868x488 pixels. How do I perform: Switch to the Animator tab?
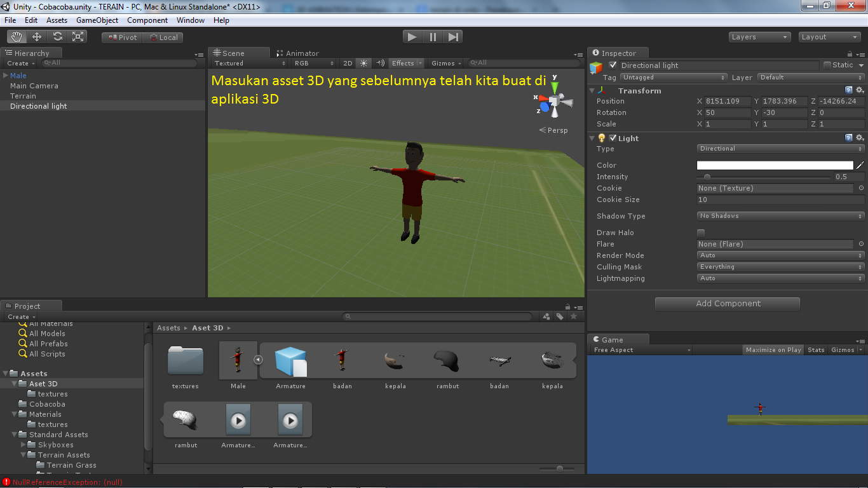pos(301,53)
